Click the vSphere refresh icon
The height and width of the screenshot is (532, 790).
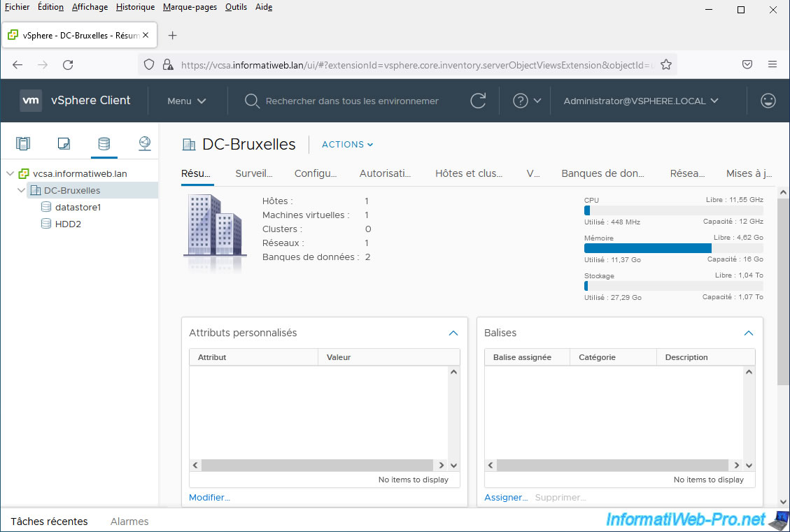(478, 101)
